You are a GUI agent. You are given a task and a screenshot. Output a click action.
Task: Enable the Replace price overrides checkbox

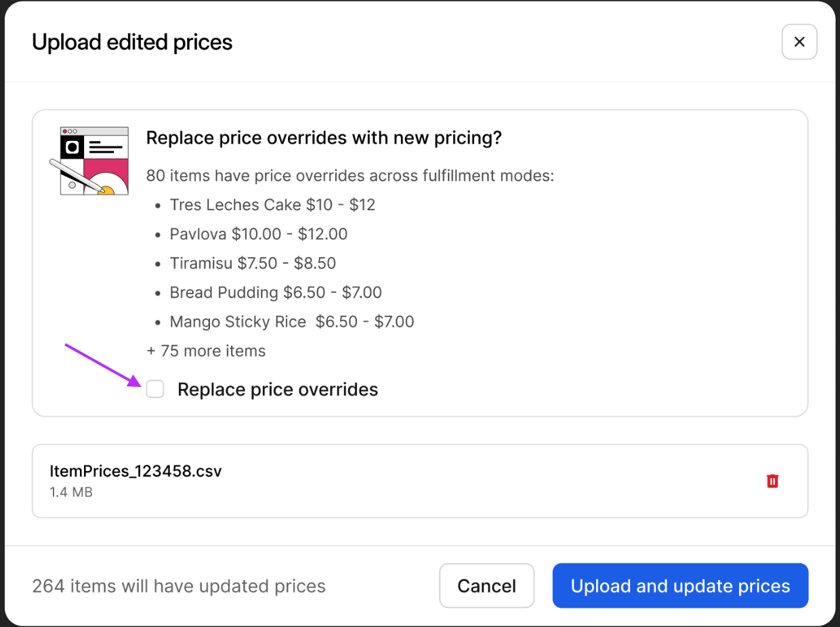click(x=155, y=389)
